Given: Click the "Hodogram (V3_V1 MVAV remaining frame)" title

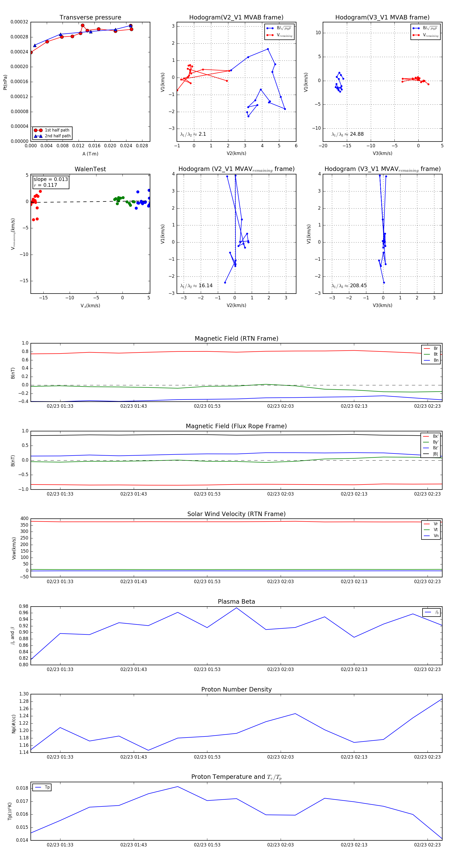Looking at the screenshot, I should [x=382, y=169].
